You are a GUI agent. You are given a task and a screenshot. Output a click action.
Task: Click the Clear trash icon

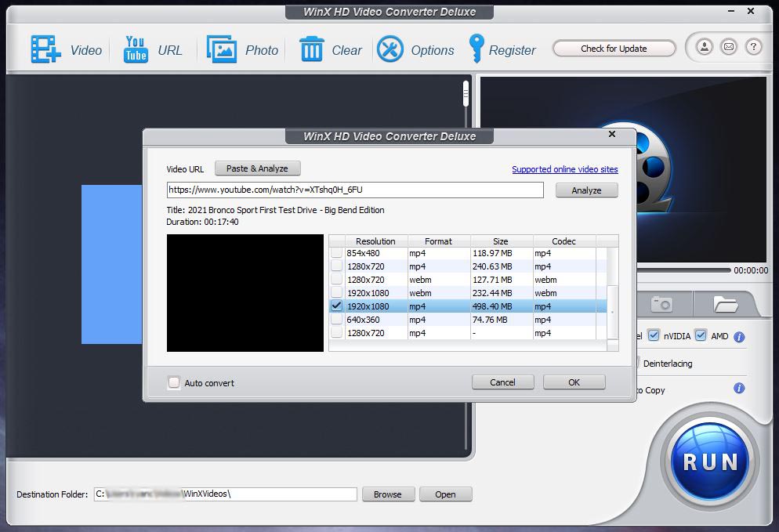click(x=311, y=49)
